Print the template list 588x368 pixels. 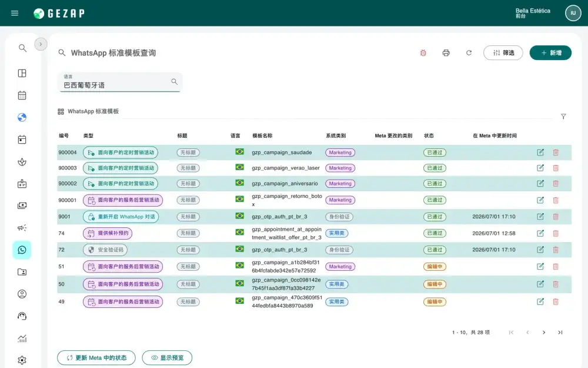[446, 53]
